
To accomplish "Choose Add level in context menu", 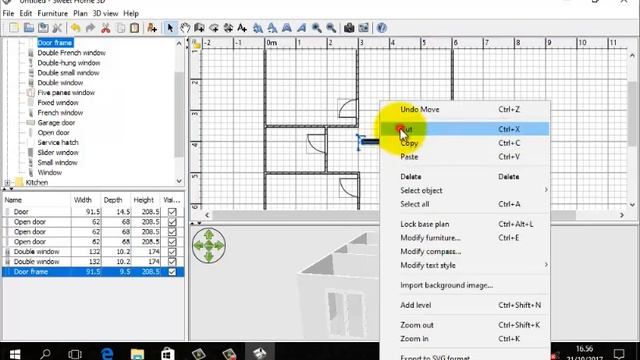I will tap(465, 305).
